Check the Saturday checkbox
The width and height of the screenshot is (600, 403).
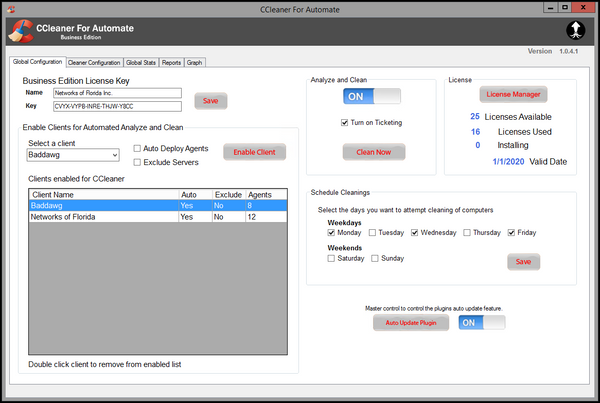tap(331, 258)
